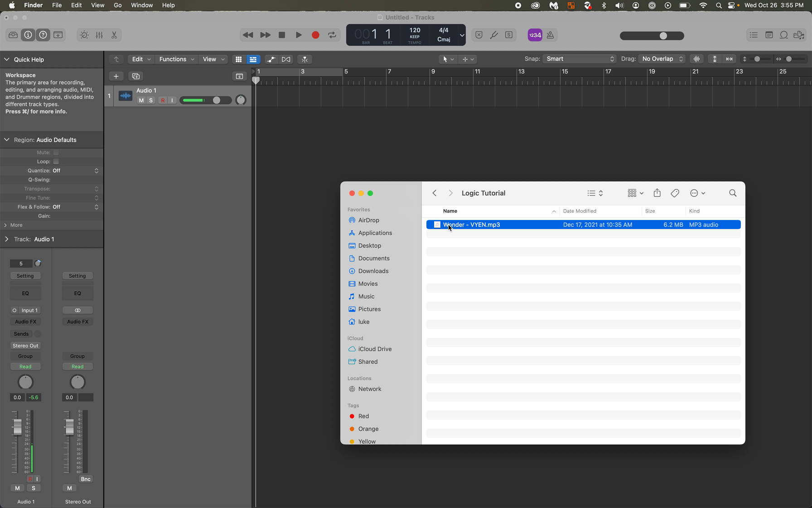Solo the Audio 1 track header
This screenshot has width=812, height=508.
pyautogui.click(x=151, y=100)
